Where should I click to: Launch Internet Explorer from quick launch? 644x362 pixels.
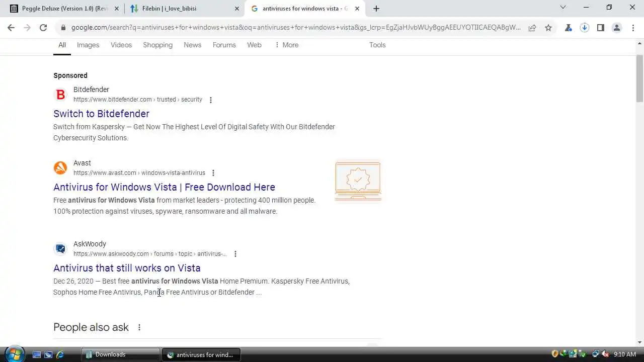click(x=60, y=354)
